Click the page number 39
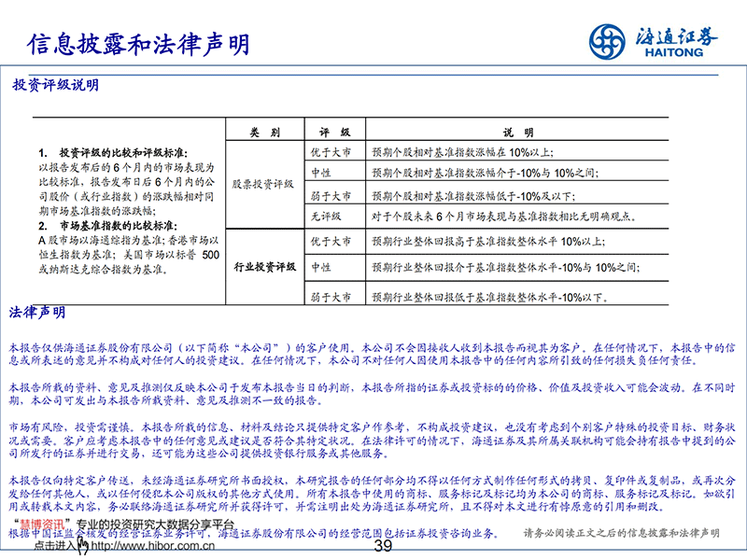This screenshot has height=560, width=747. (383, 546)
